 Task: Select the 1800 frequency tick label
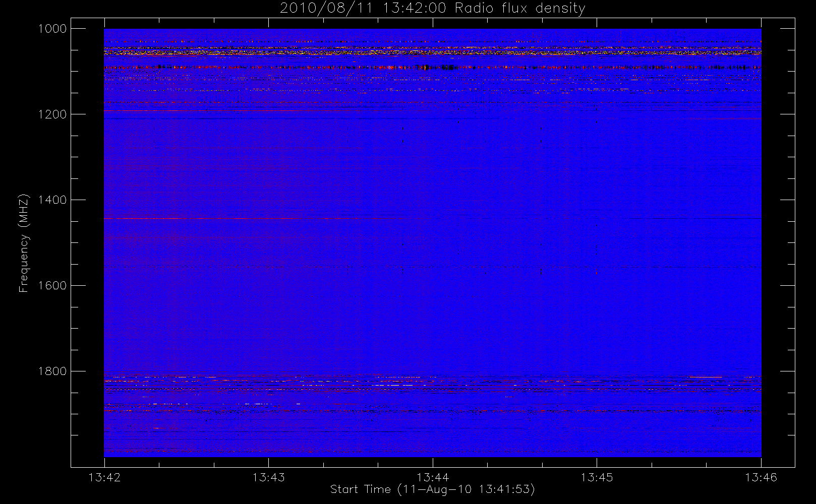pos(52,371)
